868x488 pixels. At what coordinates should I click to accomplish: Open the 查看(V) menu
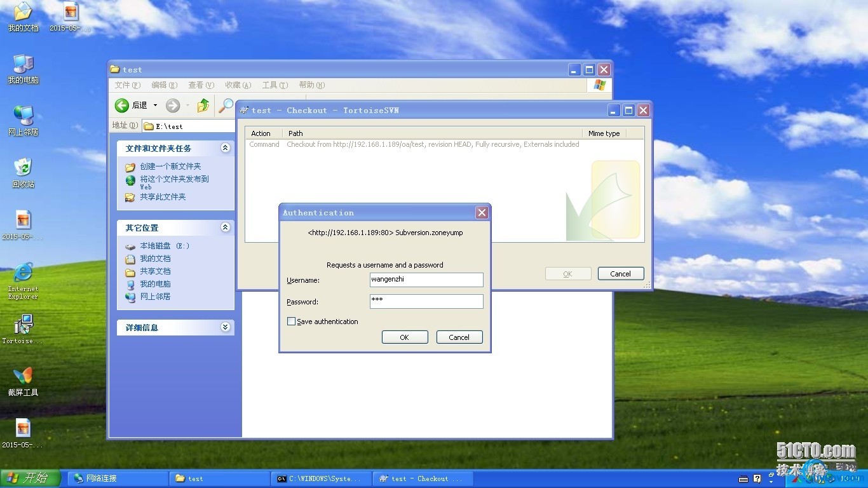tap(201, 85)
